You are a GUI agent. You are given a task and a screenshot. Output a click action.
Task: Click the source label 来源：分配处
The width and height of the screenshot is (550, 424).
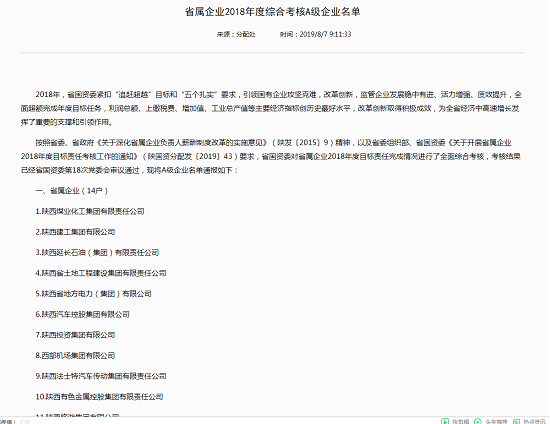point(236,34)
